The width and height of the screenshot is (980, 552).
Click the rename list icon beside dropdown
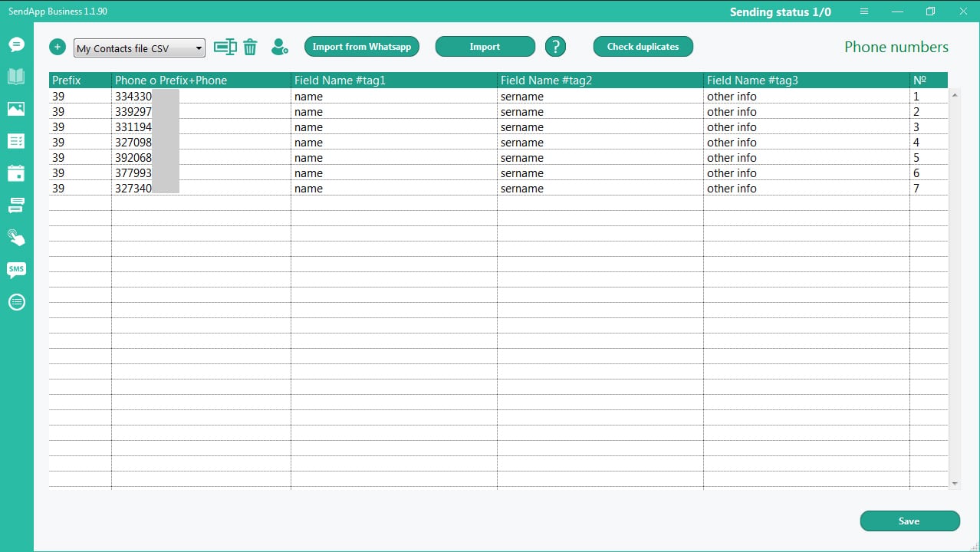(x=225, y=47)
